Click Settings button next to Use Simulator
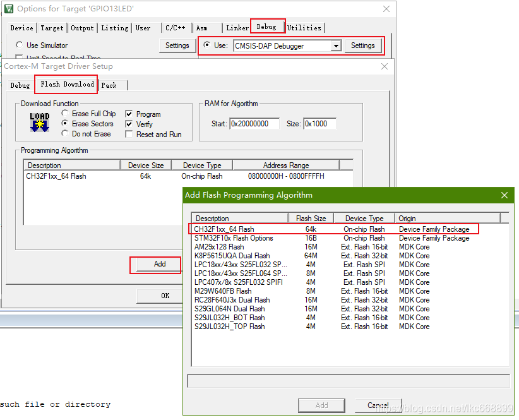Viewport: 519px width, 420px height. tap(177, 45)
